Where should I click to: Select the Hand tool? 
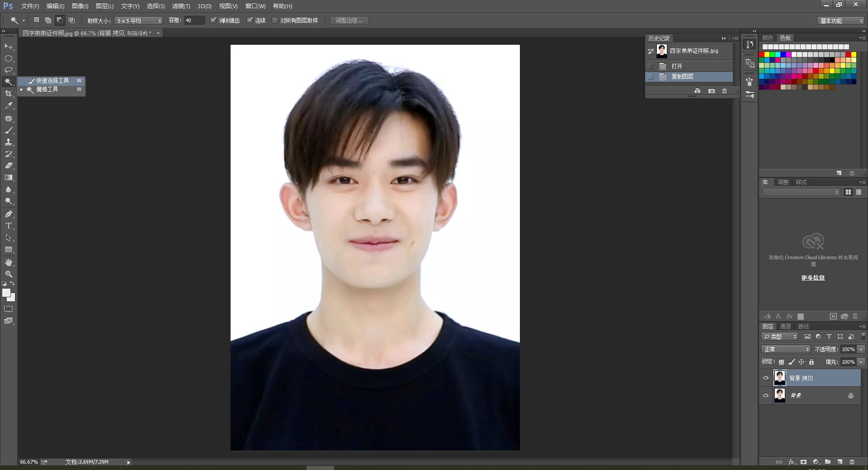9,262
